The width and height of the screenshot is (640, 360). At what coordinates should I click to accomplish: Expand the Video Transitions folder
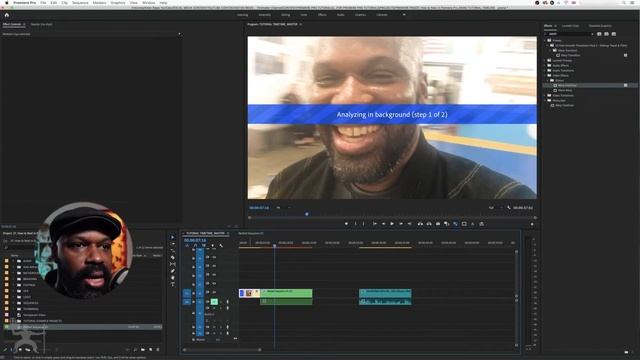(545, 96)
